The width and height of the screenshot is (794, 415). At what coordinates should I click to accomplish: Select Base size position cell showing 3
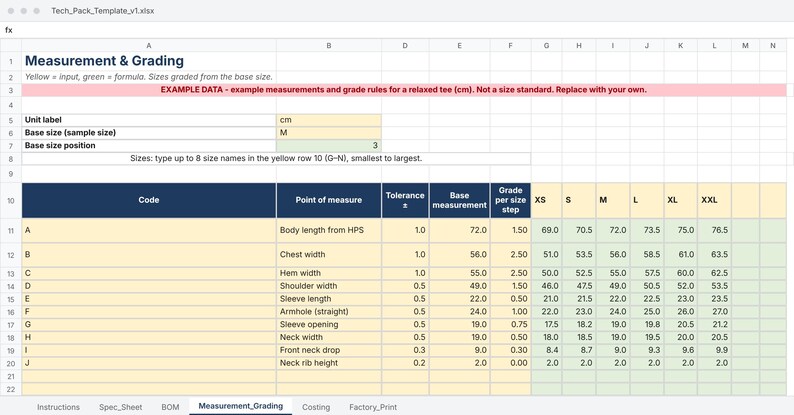pos(329,145)
